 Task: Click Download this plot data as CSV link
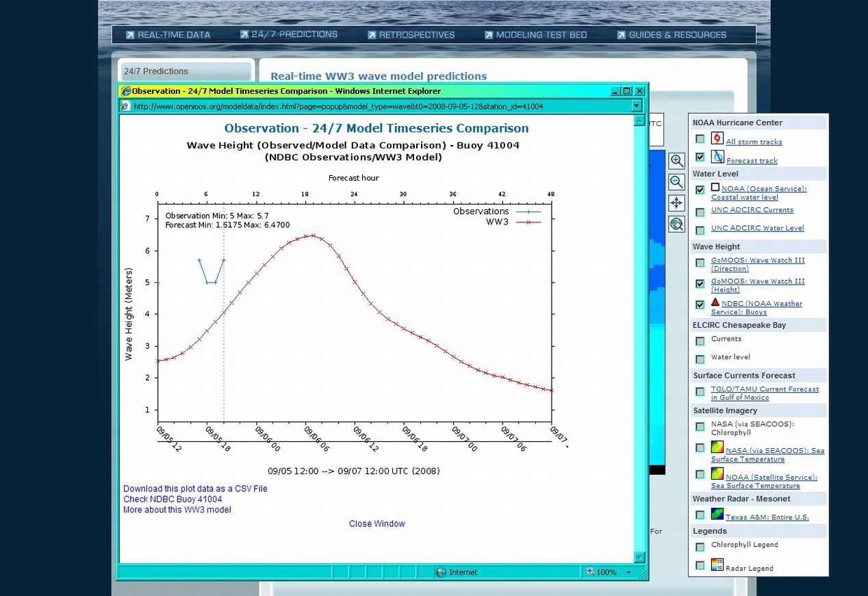[x=195, y=489]
